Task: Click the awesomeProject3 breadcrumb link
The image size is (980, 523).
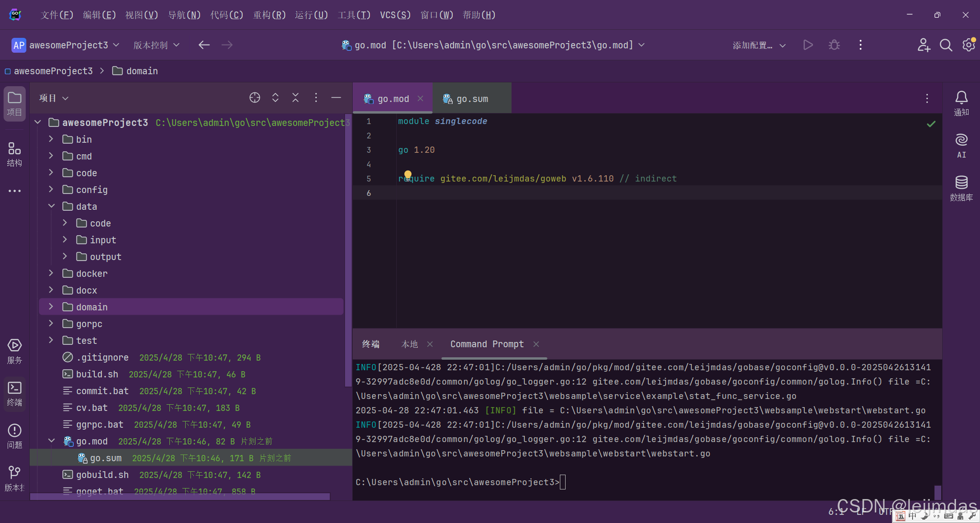Action: coord(53,71)
